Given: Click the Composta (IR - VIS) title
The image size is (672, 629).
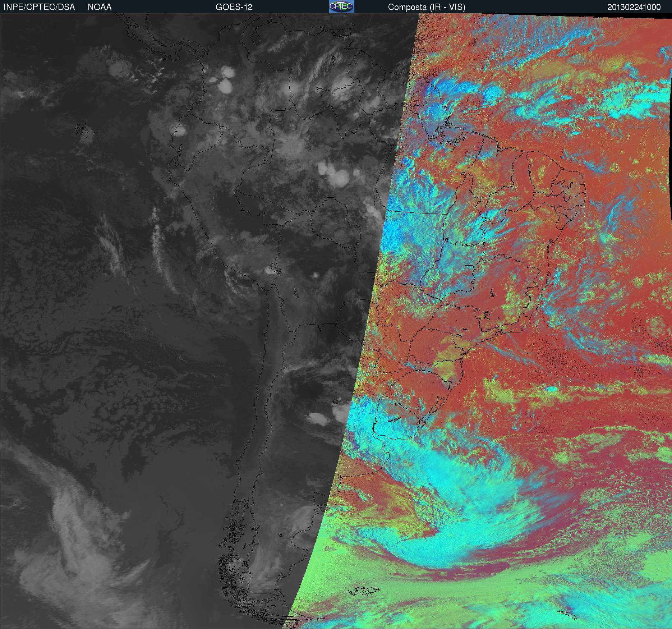Looking at the screenshot, I should pyautogui.click(x=427, y=7).
